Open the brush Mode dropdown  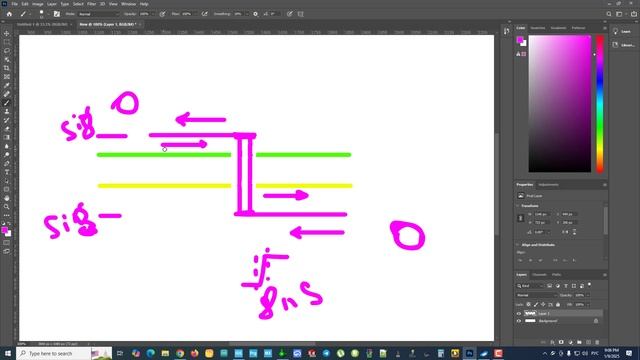98,14
